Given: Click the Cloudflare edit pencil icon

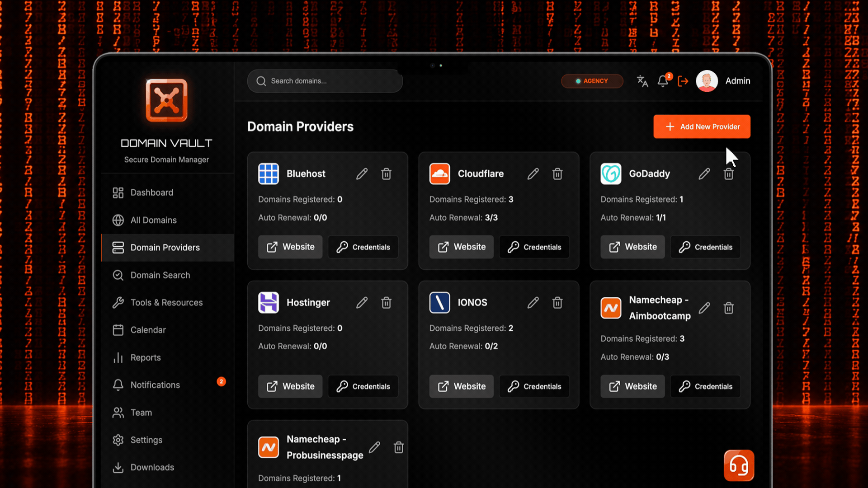Looking at the screenshot, I should [533, 174].
